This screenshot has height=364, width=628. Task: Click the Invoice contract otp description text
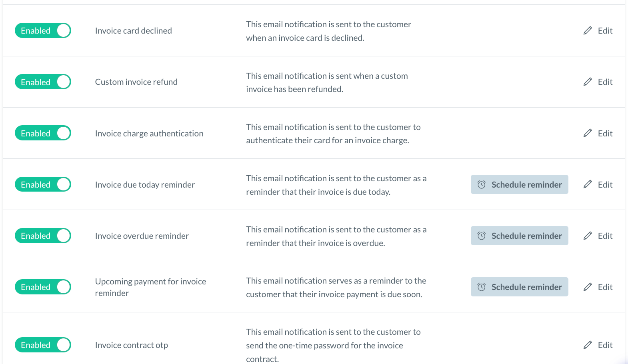coord(333,345)
